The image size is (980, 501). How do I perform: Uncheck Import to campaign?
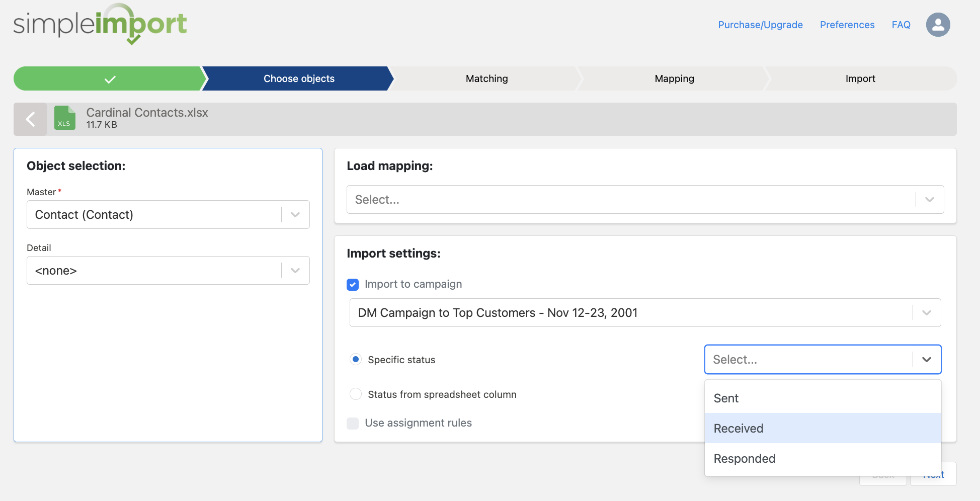(x=353, y=285)
